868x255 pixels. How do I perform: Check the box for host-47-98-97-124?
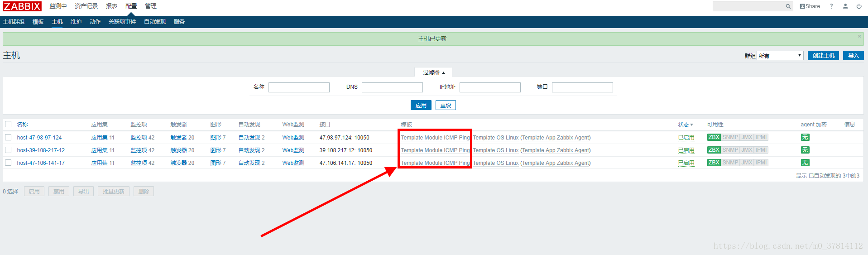8,137
